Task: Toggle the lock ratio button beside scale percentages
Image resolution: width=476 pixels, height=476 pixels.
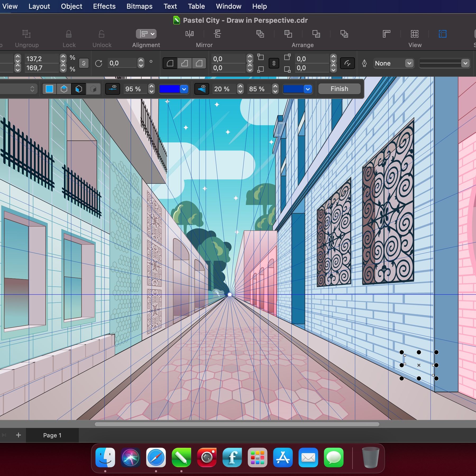Action: (84, 63)
